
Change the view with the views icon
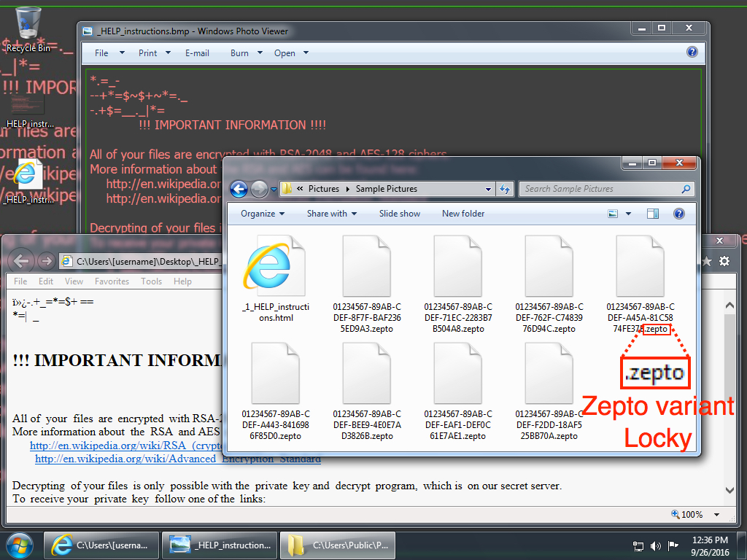tap(613, 214)
